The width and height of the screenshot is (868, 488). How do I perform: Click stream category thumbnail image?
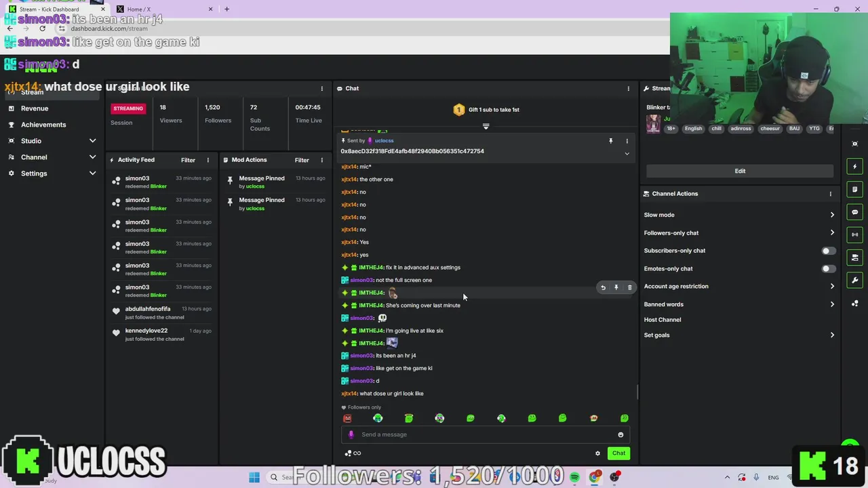[x=653, y=123]
